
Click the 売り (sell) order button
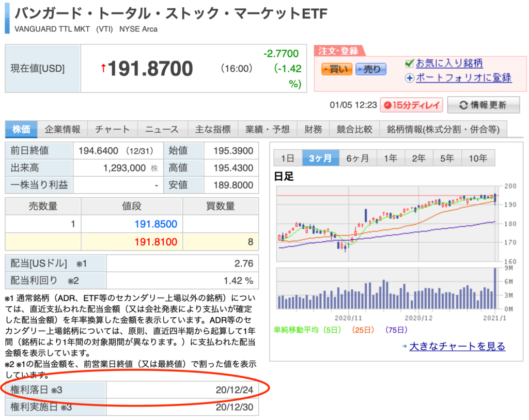(x=370, y=69)
